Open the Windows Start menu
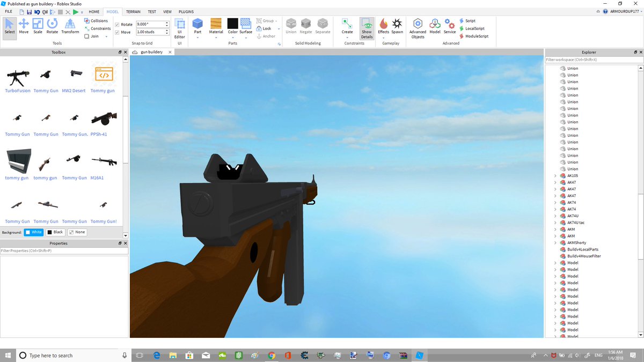The width and height of the screenshot is (644, 362). pos(8,355)
